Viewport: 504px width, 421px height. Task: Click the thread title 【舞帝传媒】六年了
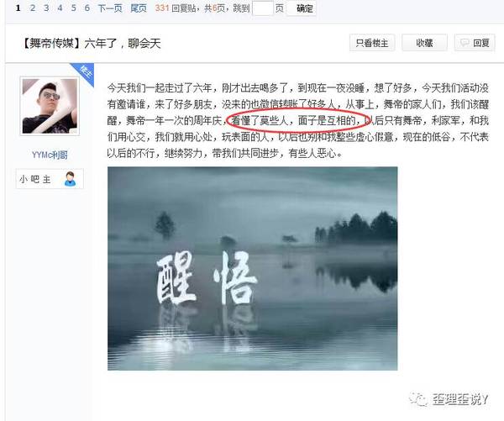tap(91, 43)
